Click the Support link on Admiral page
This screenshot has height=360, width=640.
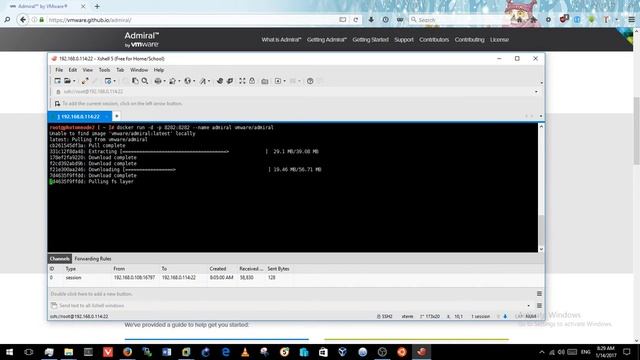pyautogui.click(x=404, y=40)
